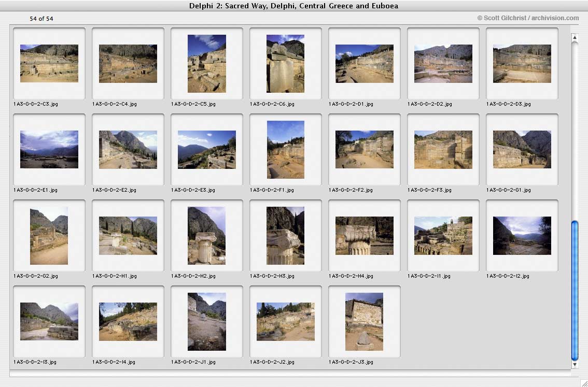Open thumbnail 1A3-G-D-2-D3.jpg

tap(522, 63)
